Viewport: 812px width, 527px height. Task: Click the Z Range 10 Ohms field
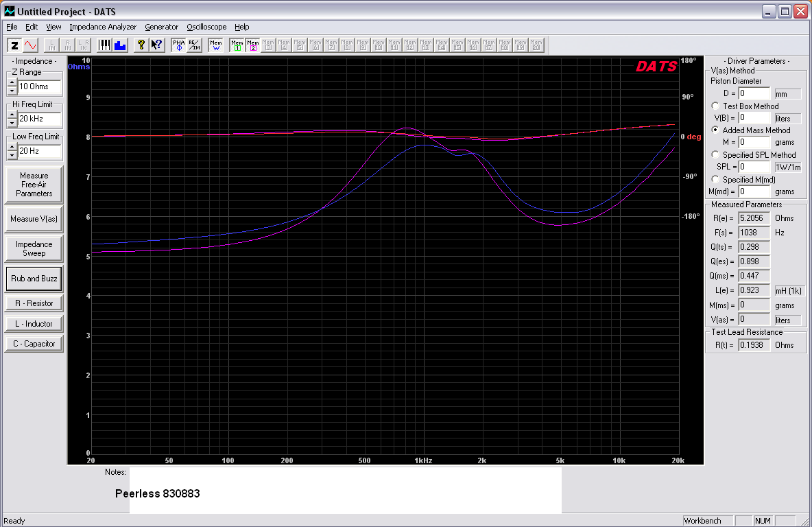point(39,86)
